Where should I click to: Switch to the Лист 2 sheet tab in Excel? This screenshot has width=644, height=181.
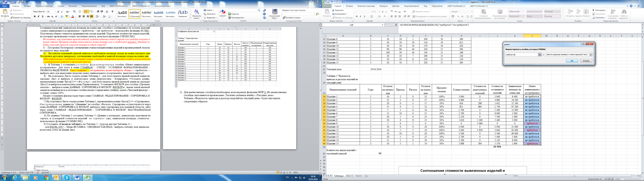pyautogui.click(x=349, y=176)
